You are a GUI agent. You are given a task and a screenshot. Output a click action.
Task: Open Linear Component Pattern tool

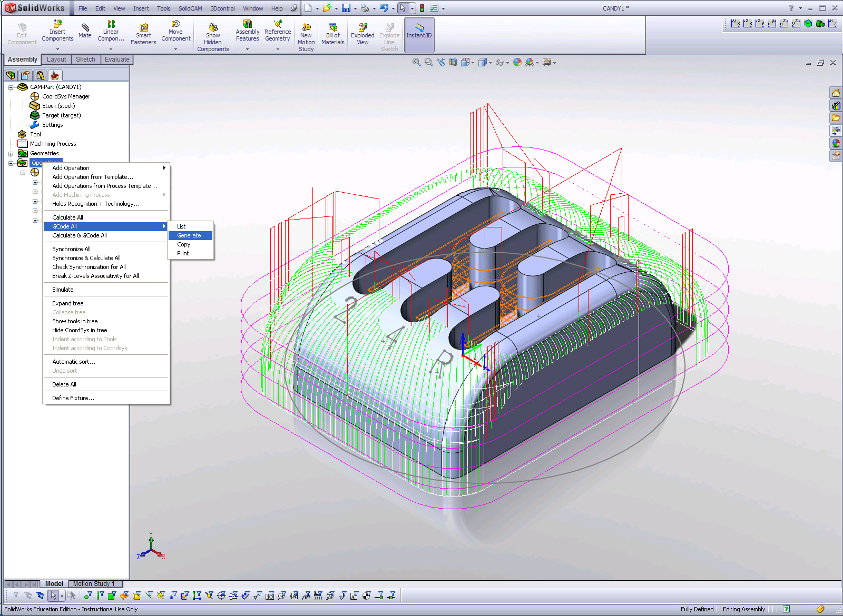[x=111, y=32]
